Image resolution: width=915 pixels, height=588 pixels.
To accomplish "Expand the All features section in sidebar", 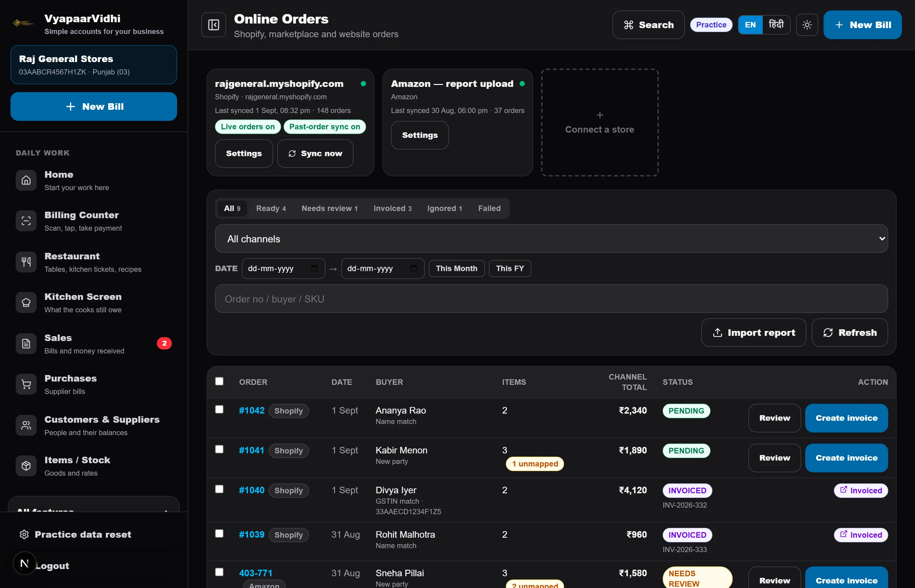I will point(93,505).
